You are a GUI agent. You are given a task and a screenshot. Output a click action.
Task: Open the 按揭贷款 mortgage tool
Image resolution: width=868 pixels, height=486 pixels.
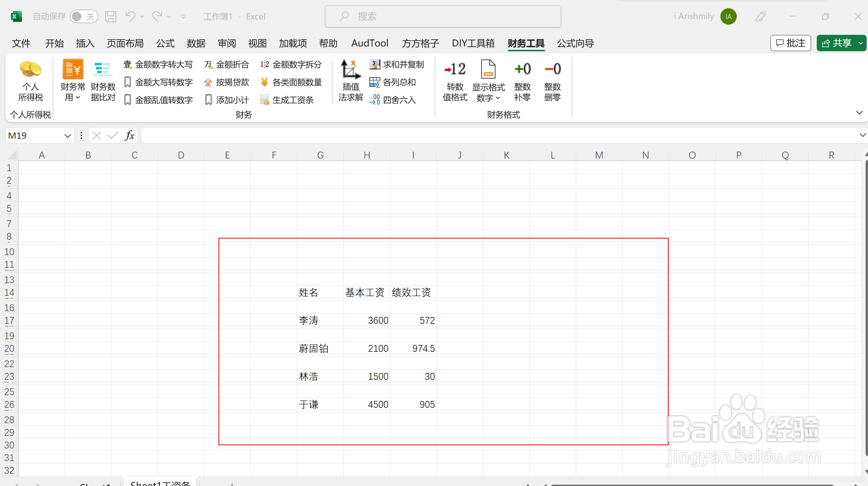pos(227,82)
